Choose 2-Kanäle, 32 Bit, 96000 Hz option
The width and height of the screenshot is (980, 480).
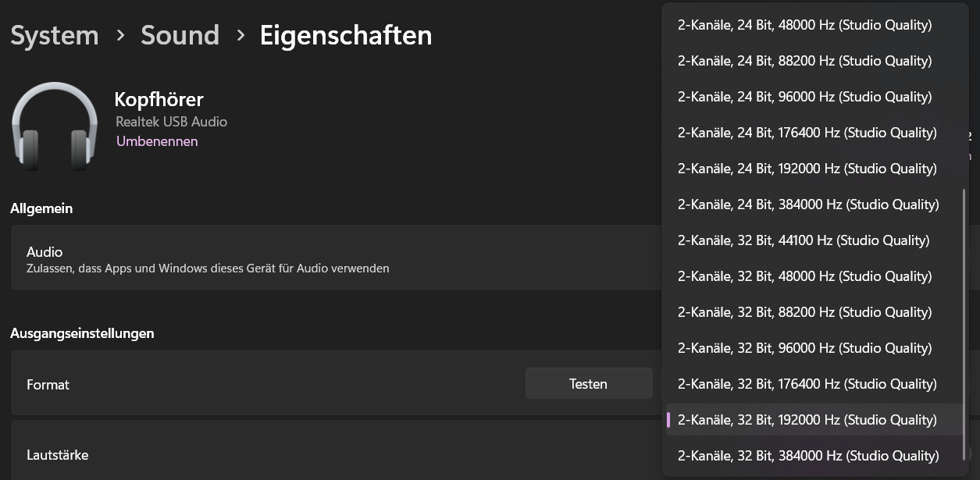click(x=804, y=348)
